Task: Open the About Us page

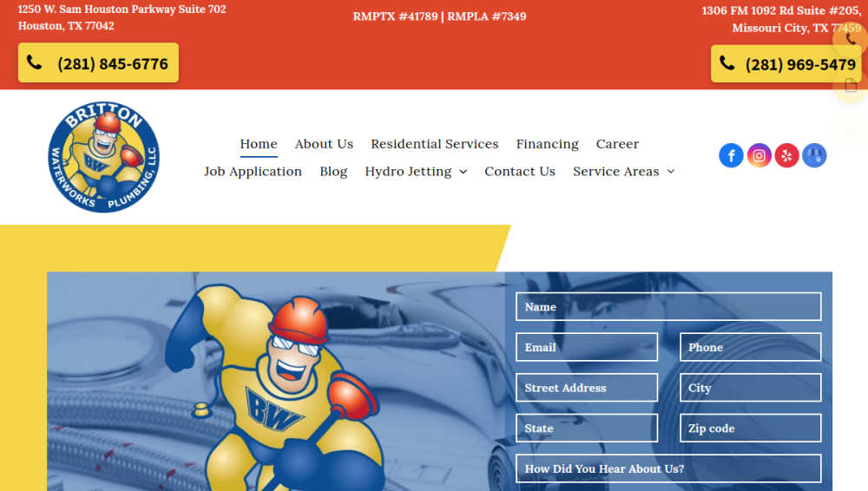Action: (x=324, y=144)
